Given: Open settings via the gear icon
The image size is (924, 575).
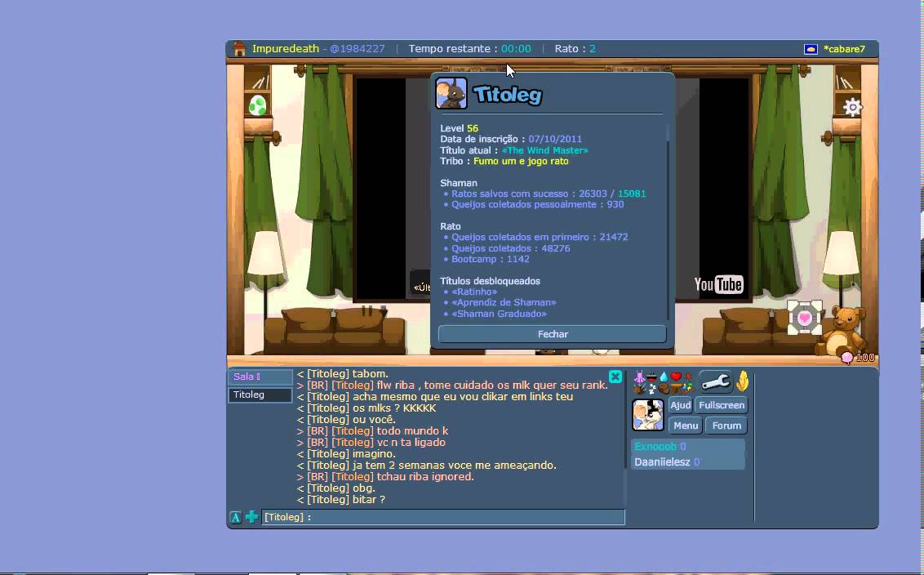Looking at the screenshot, I should (852, 107).
